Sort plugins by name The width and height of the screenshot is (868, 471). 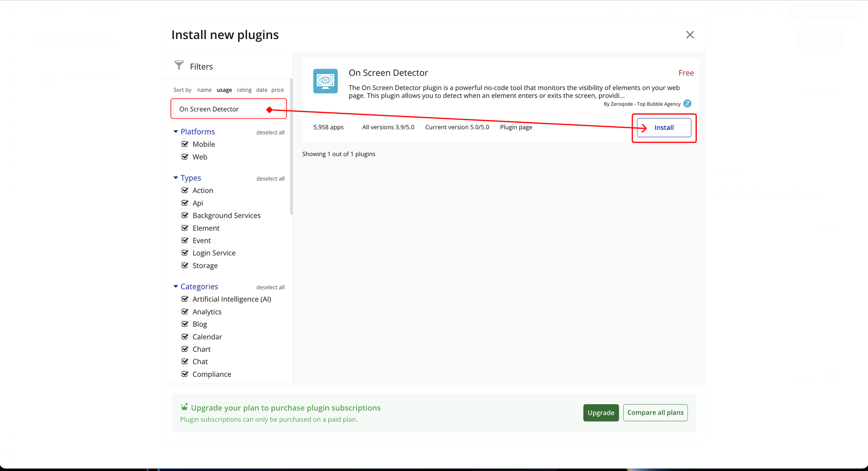tap(204, 90)
